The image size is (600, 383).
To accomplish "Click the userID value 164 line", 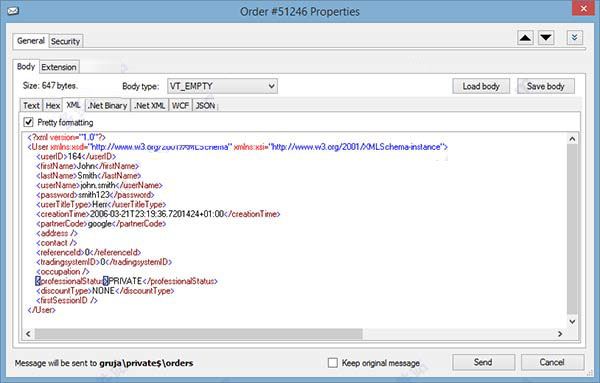I will [x=76, y=156].
